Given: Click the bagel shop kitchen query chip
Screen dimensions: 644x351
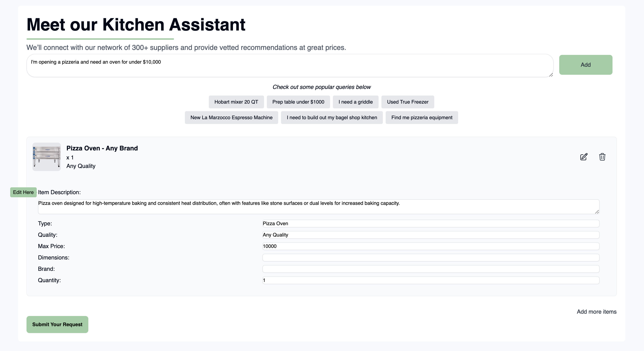Looking at the screenshot, I should point(331,117).
